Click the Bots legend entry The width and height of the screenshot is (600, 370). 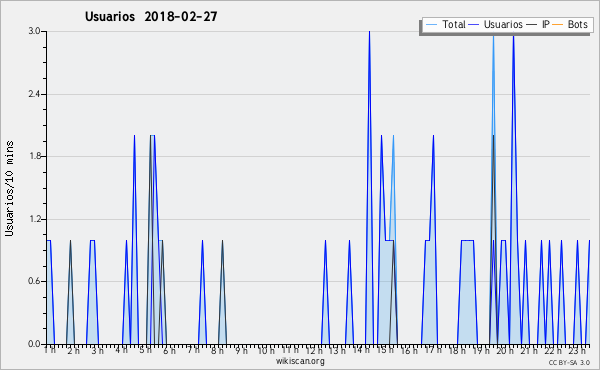tap(570, 25)
